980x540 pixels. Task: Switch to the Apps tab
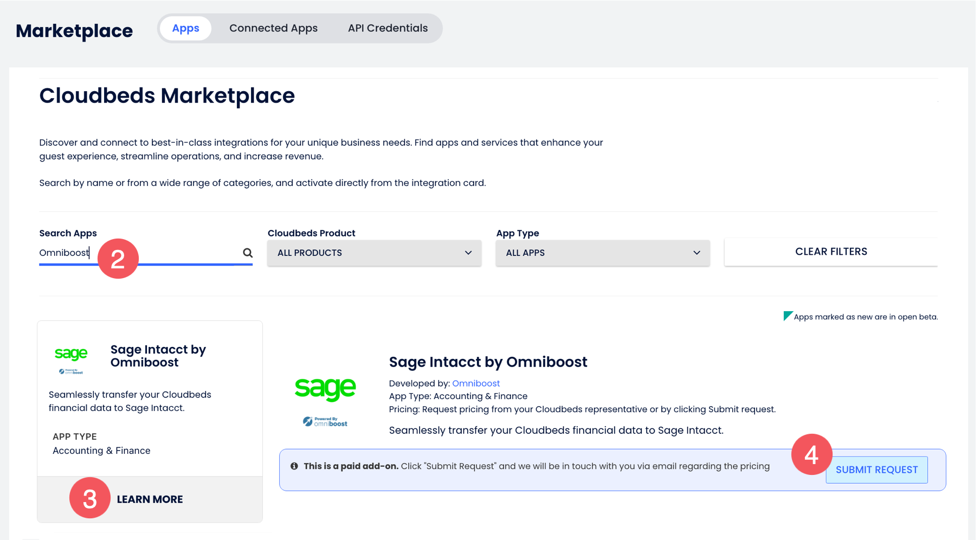tap(185, 28)
